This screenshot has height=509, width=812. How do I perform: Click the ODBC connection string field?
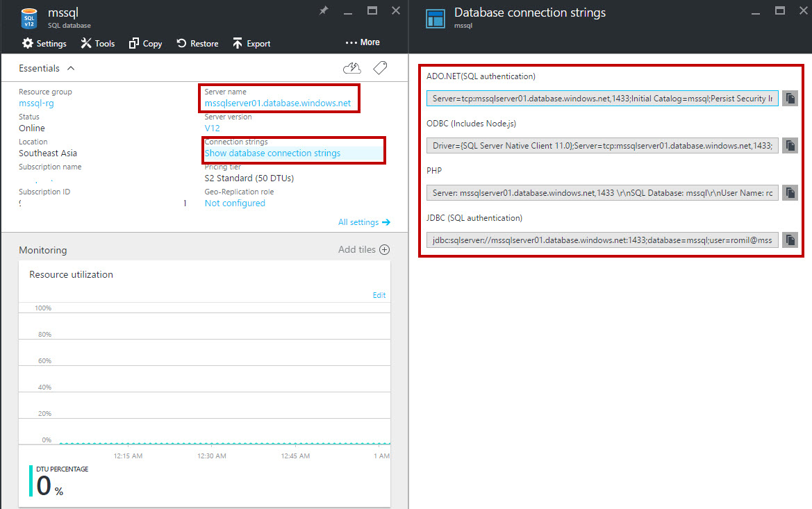[602, 146]
